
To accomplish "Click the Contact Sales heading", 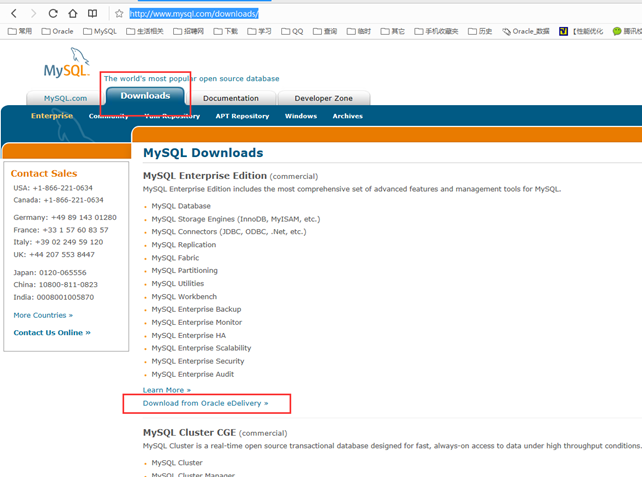I will tap(44, 174).
